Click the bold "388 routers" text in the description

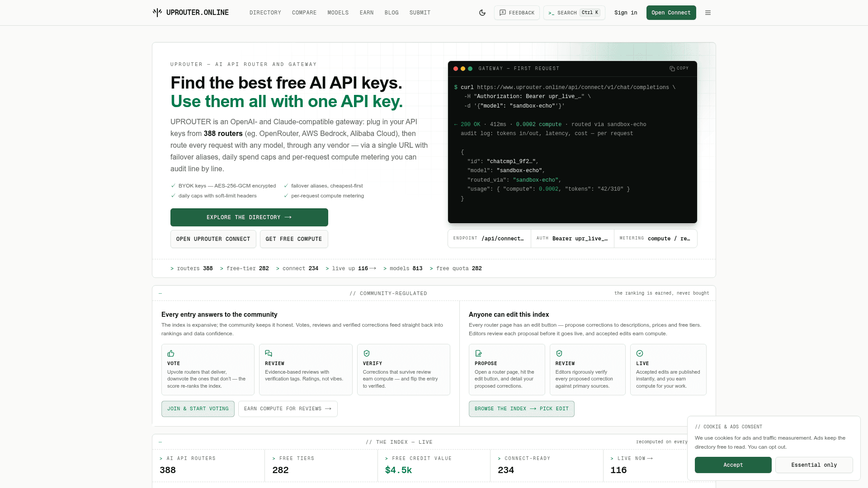(223, 134)
